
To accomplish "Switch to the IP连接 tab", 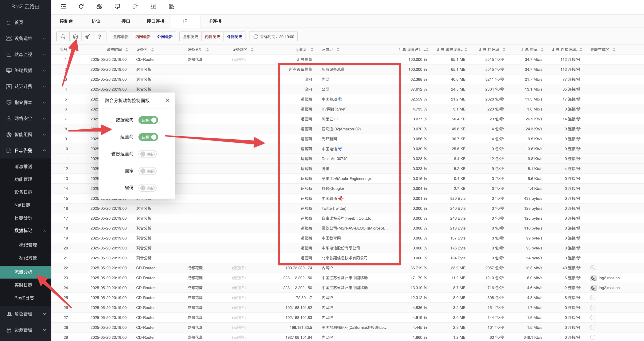I will [x=215, y=21].
